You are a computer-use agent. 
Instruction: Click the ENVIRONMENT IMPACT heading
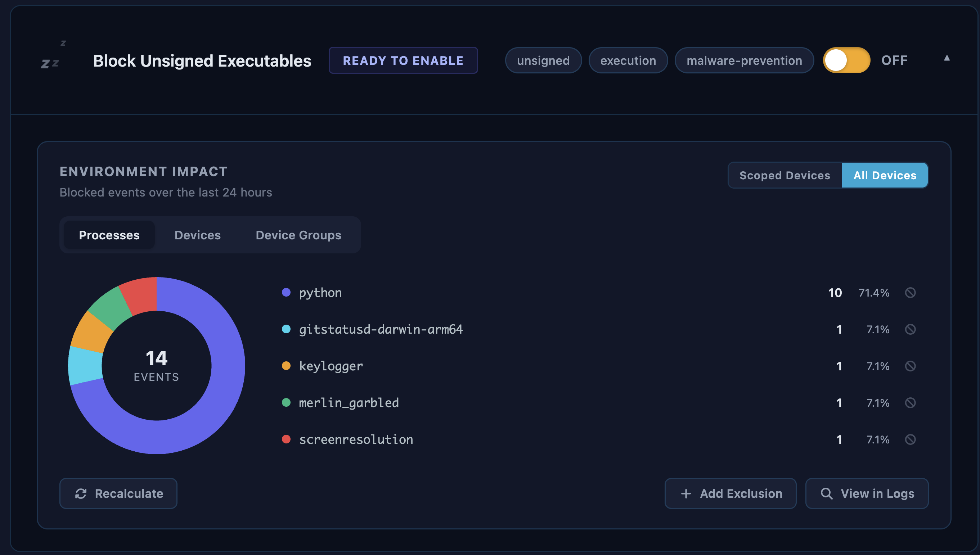click(x=144, y=172)
